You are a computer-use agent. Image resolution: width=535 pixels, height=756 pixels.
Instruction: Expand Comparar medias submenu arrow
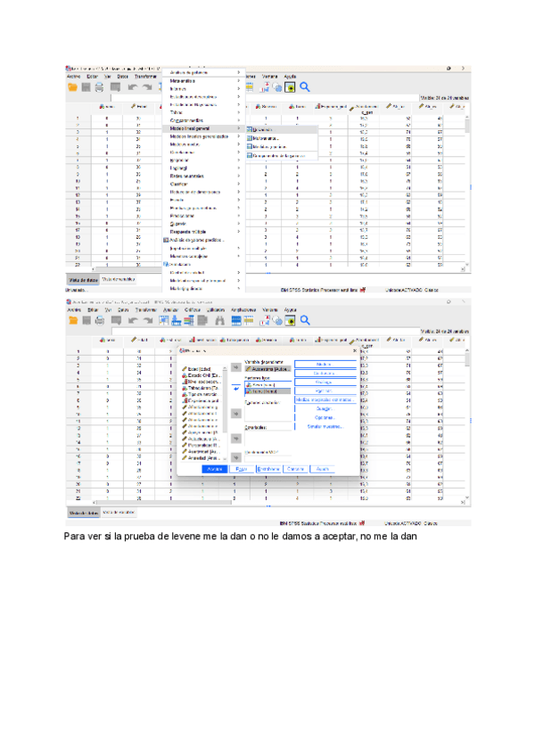pyautogui.click(x=238, y=120)
